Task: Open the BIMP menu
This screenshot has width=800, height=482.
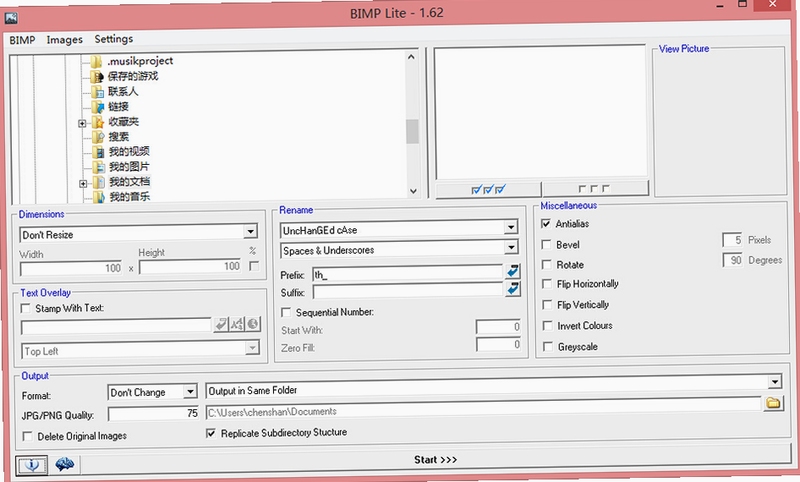Action: click(x=22, y=40)
